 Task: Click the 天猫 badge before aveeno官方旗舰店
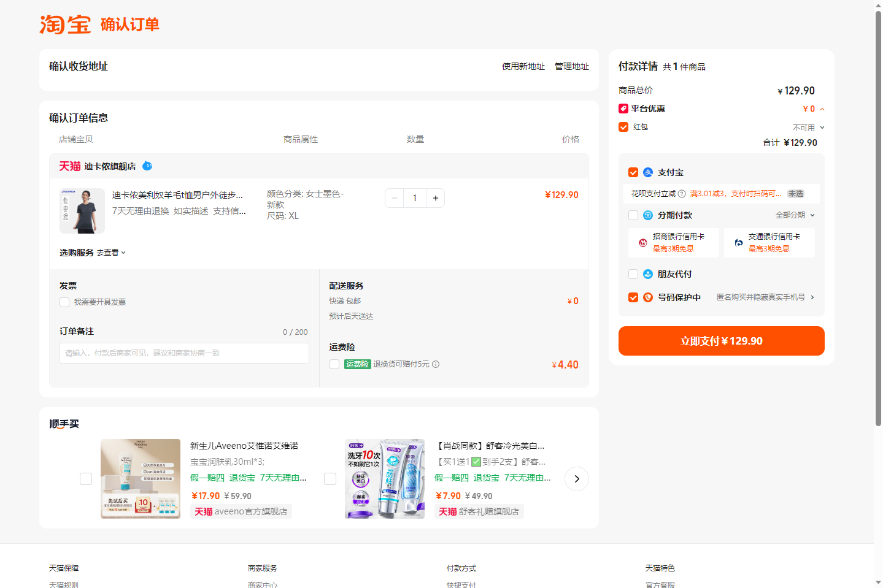[204, 511]
